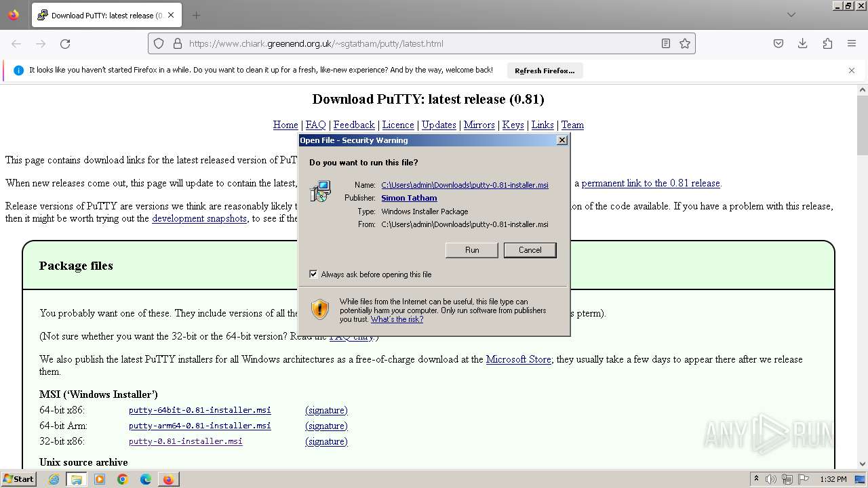
Task: Follow permanent link to the 0.81 release
Action: coord(650,183)
